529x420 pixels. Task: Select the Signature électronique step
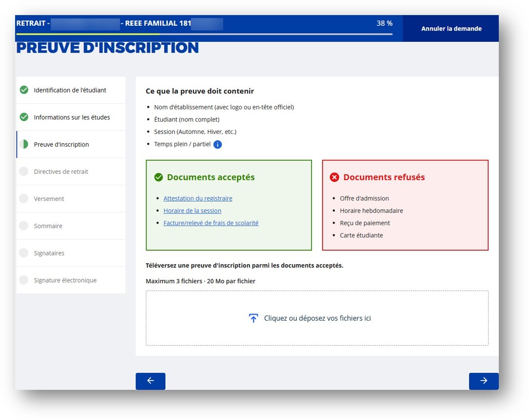(71, 280)
